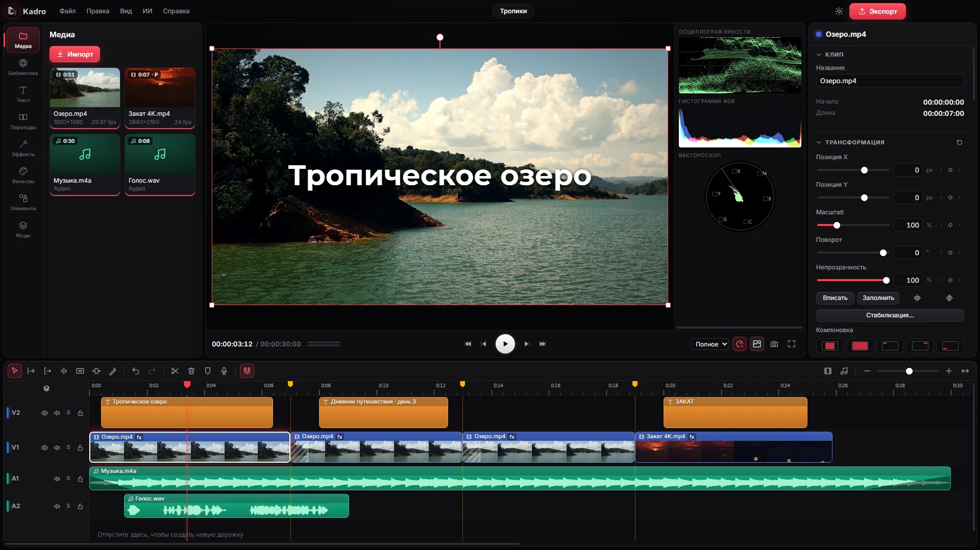This screenshot has width=980, height=550.
Task: Toggle the scopes panel button
Action: click(x=757, y=344)
